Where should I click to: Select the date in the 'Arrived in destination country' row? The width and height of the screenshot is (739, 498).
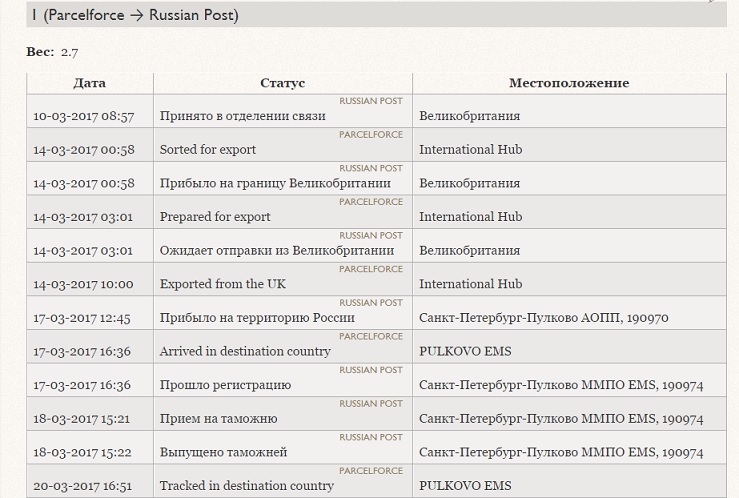click(82, 351)
